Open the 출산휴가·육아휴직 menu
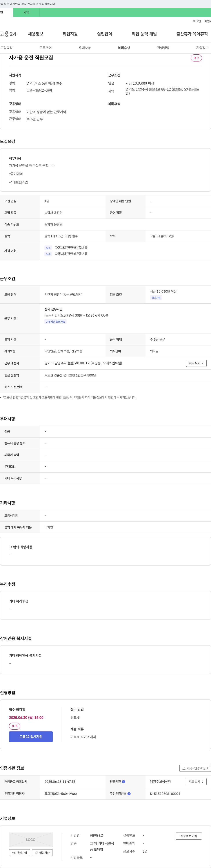Viewport: 211px width, 868px height. coord(192,34)
